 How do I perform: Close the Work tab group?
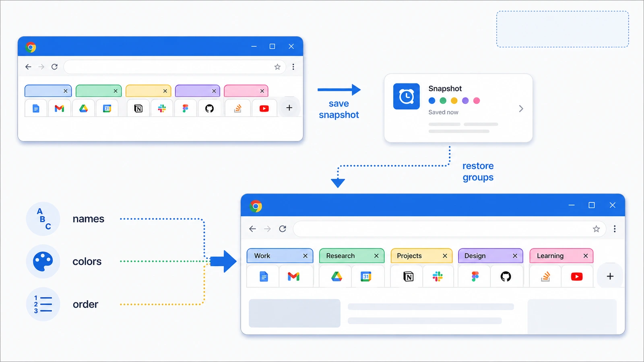point(305,256)
